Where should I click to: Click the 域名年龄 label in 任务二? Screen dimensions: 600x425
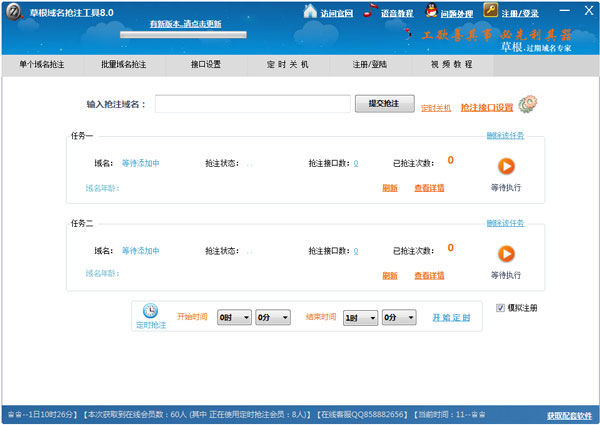click(x=102, y=273)
